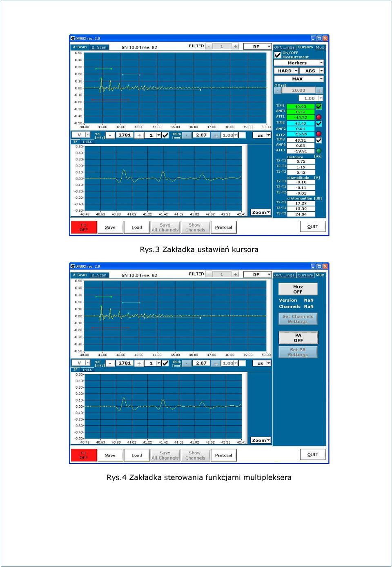Click Show Channels button in top window

(195, 227)
